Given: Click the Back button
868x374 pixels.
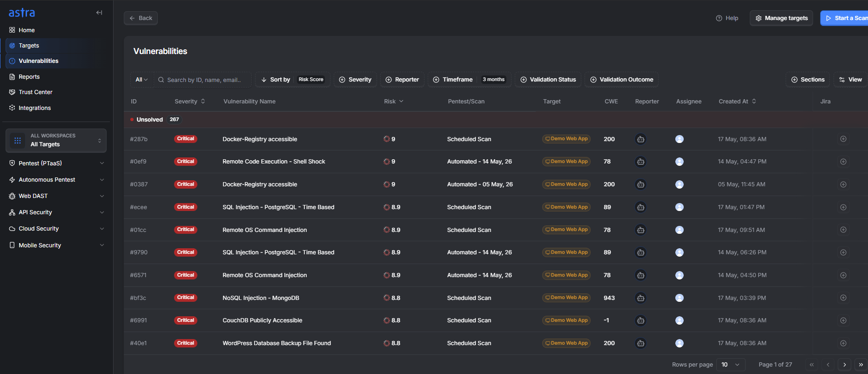Looking at the screenshot, I should (141, 18).
